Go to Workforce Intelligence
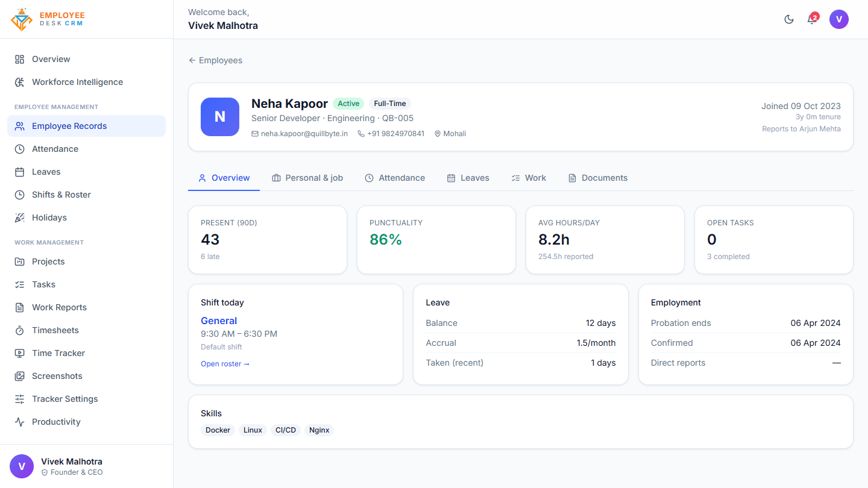The height and width of the screenshot is (488, 868). pyautogui.click(x=86, y=82)
